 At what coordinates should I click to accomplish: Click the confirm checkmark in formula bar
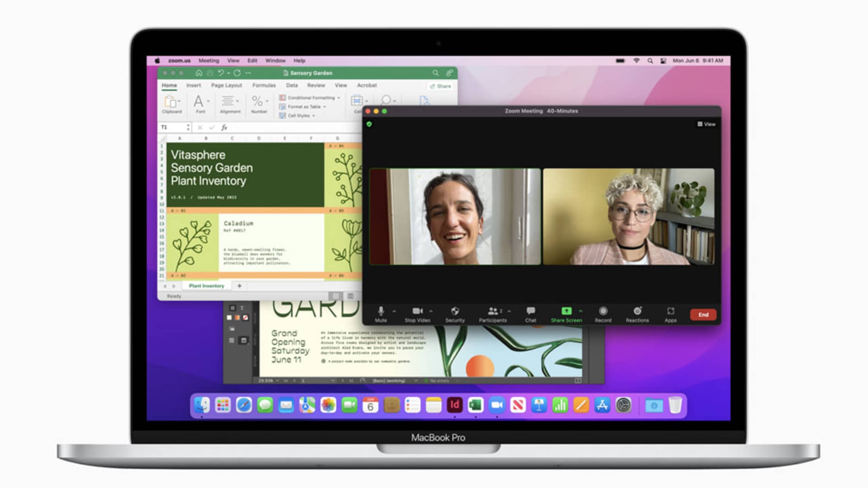(212, 127)
